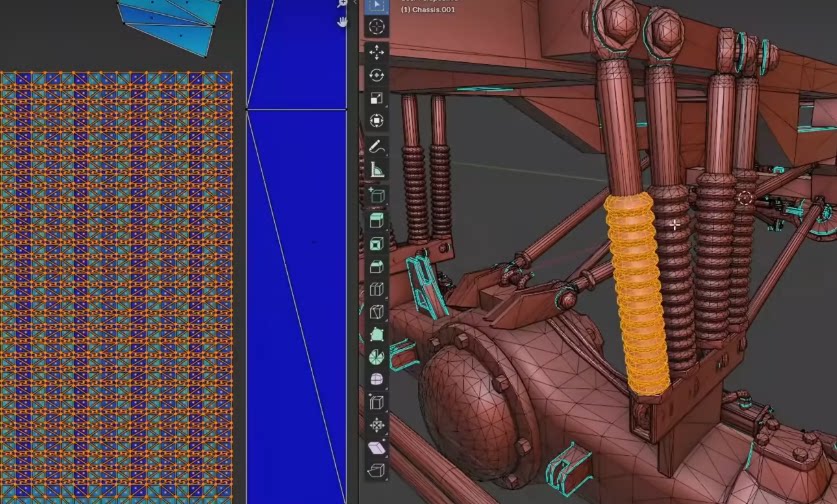Image resolution: width=837 pixels, height=504 pixels.
Task: Select the Shear tool
Action: pos(376,448)
